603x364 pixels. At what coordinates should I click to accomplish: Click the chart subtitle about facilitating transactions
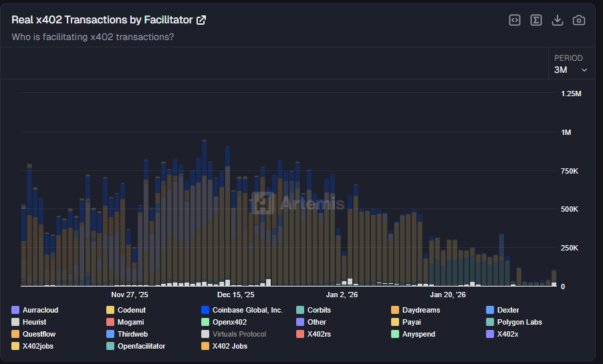tap(93, 37)
